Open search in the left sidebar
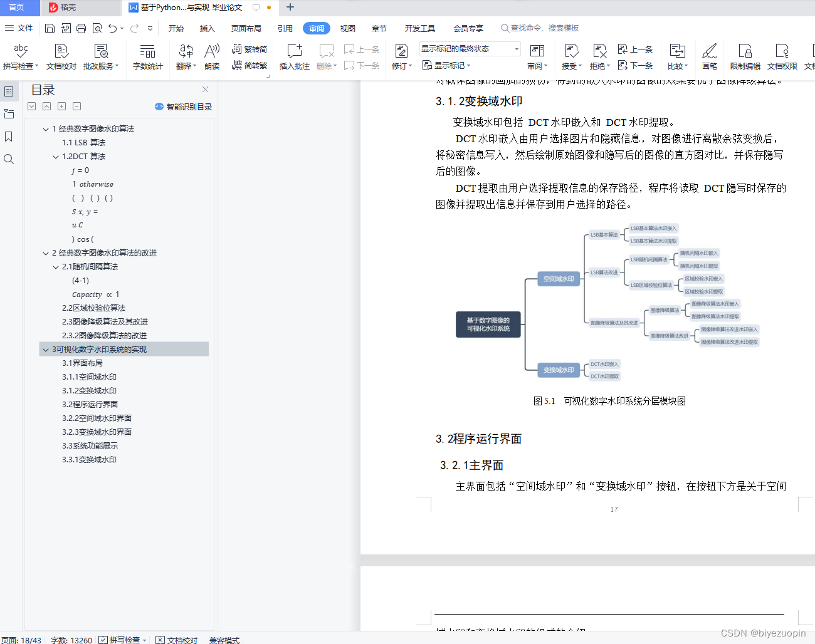 click(9, 158)
